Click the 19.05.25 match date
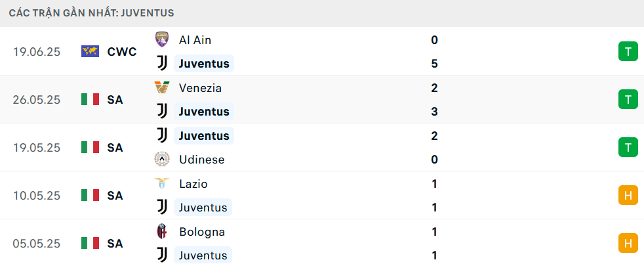The height and width of the screenshot is (264, 644). (37, 148)
